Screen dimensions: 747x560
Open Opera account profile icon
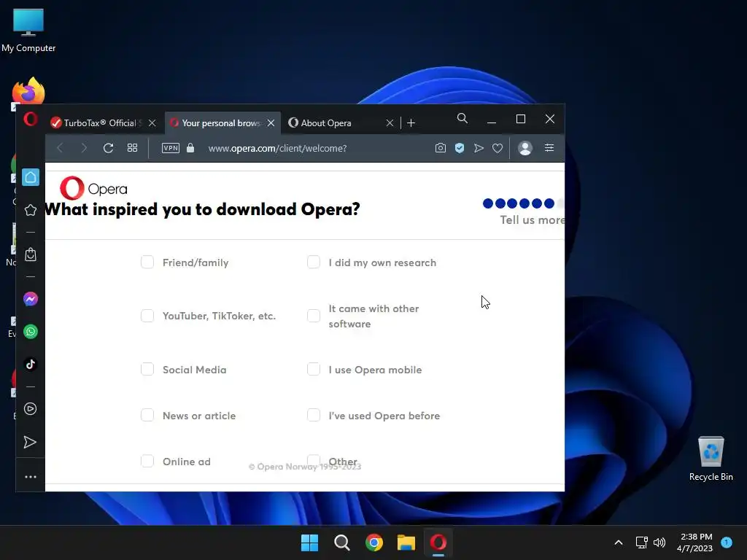coord(525,148)
